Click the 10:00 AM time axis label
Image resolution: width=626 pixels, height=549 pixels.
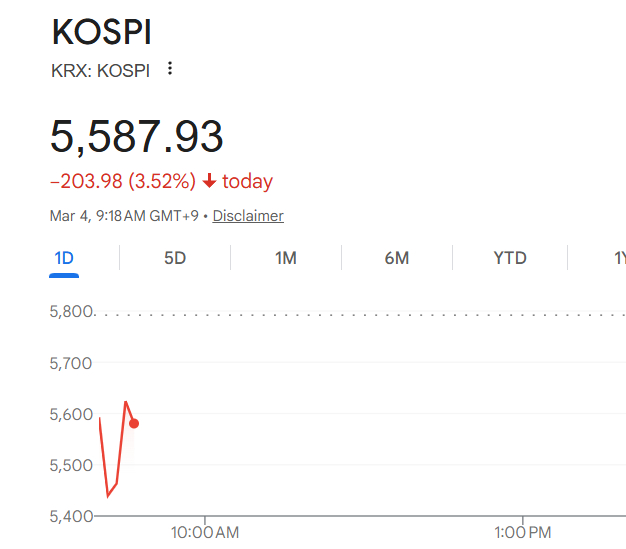click(205, 532)
